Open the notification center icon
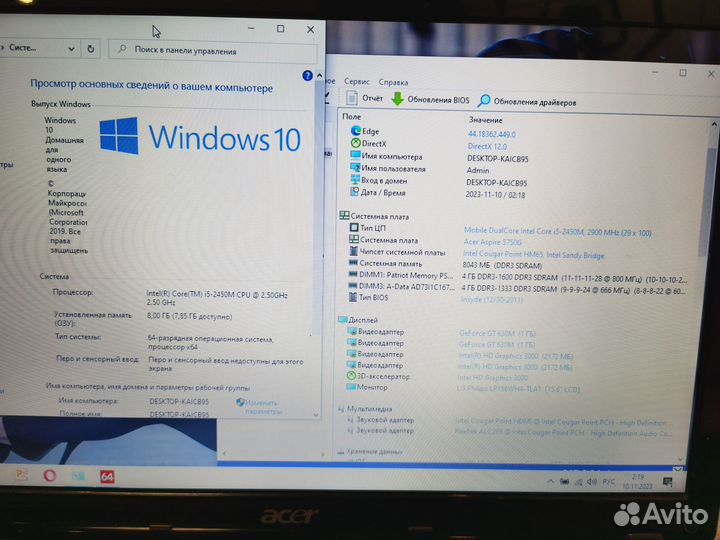The height and width of the screenshot is (540, 720). (668, 482)
